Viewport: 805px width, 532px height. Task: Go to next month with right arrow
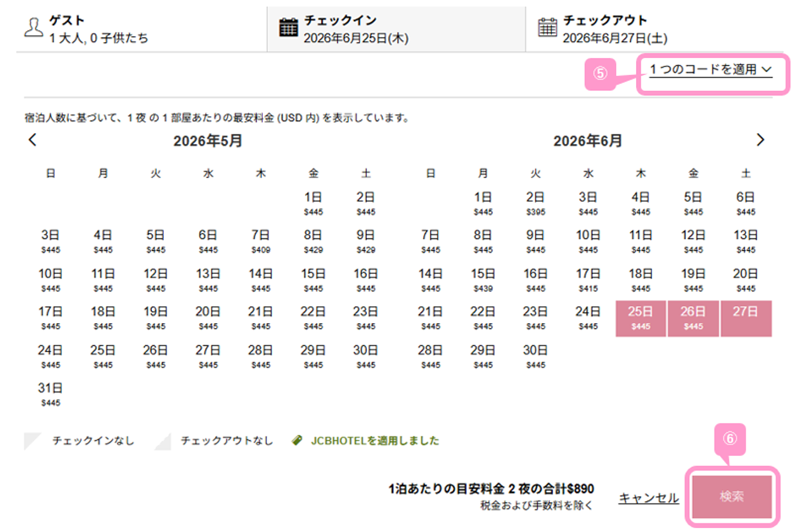[x=761, y=141]
